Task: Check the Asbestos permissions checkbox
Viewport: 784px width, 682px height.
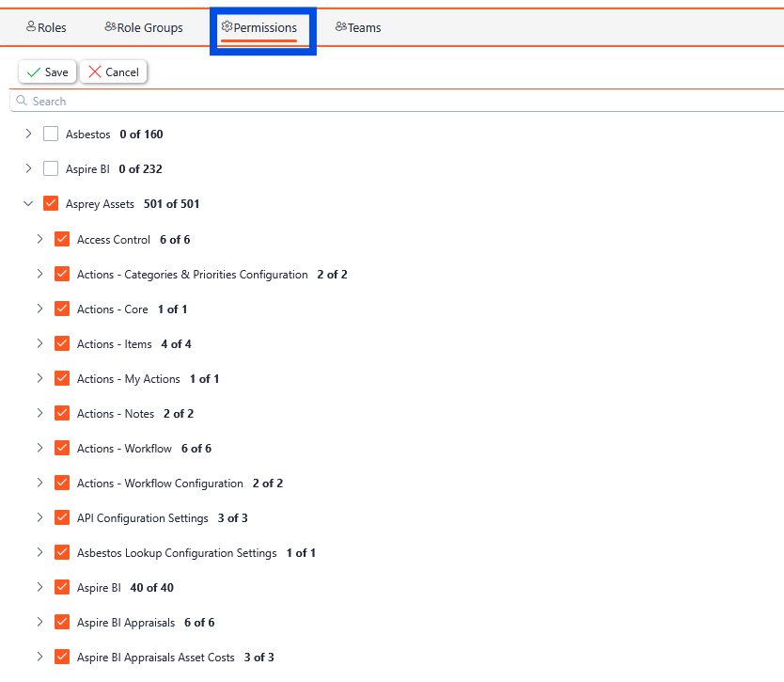Action: click(x=51, y=135)
